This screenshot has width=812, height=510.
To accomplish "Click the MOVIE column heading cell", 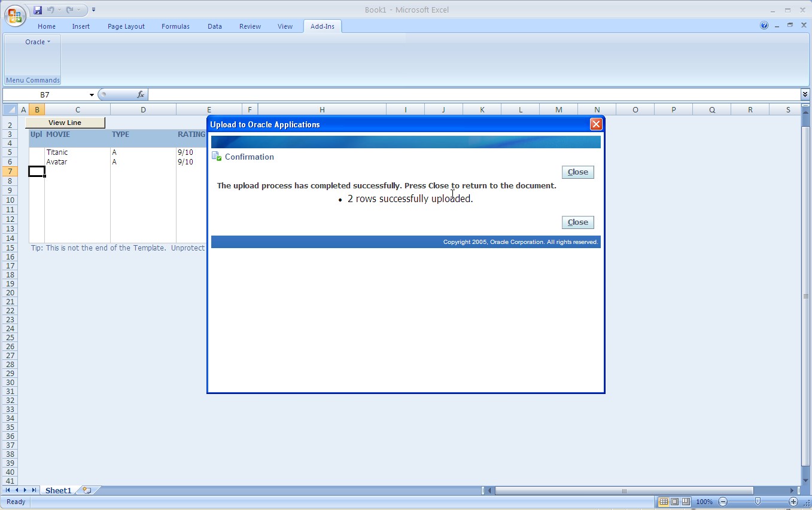I will coord(78,135).
